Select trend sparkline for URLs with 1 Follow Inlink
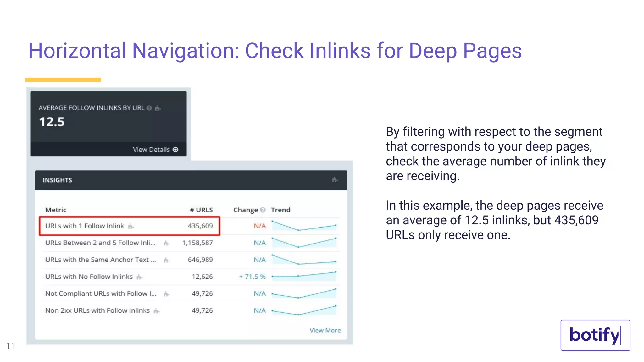644x362 pixels. [x=303, y=226]
